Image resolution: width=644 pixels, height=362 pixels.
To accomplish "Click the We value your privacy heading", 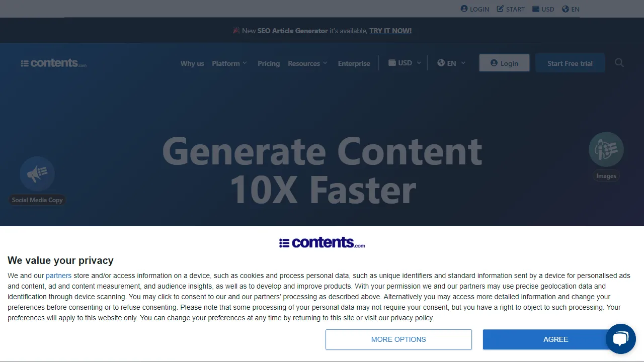I will pyautogui.click(x=60, y=260).
